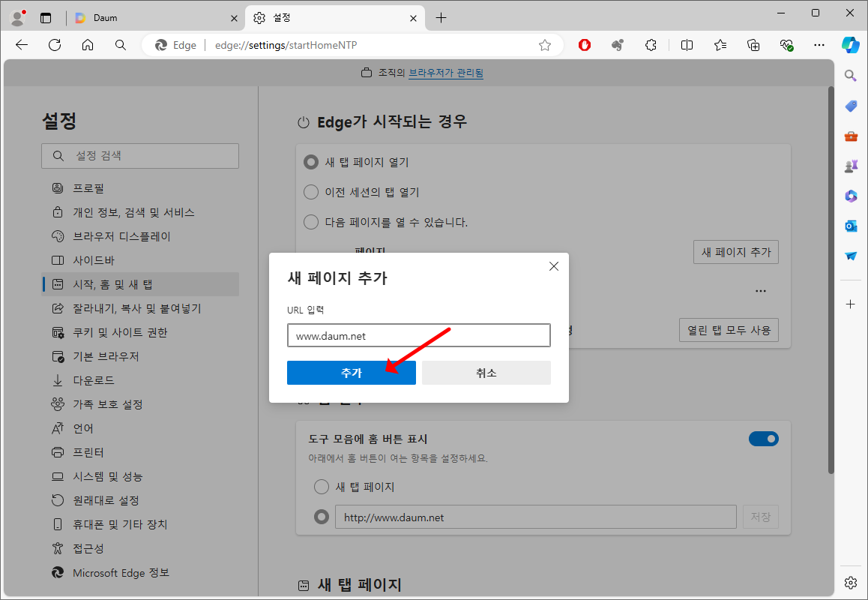The width and height of the screenshot is (868, 600).
Task: Open Copilot icon at top right
Action: (x=850, y=45)
